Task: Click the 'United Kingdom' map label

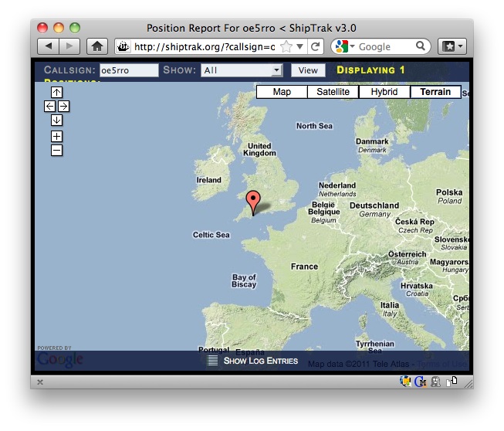Action: click(259, 150)
